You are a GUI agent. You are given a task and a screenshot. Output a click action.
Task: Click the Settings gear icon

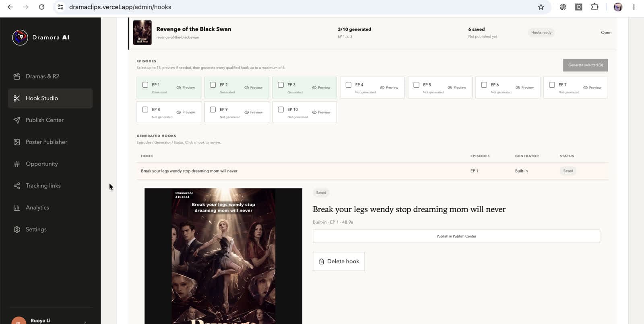(x=17, y=230)
